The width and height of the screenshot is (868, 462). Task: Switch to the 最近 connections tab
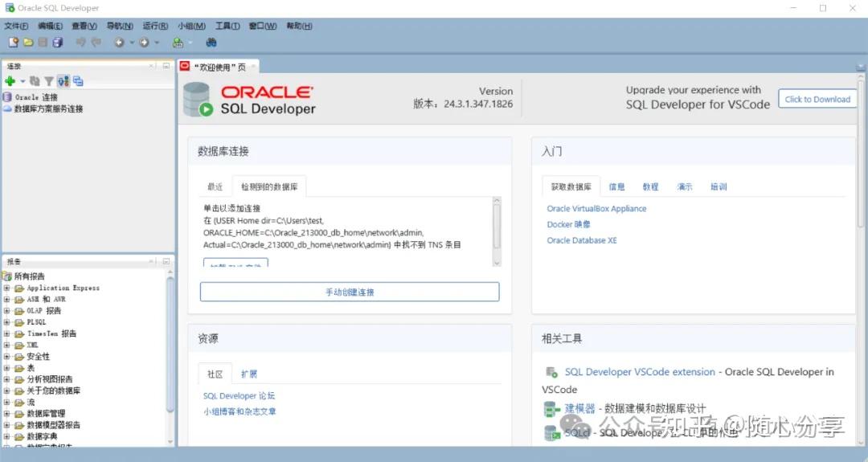[215, 186]
